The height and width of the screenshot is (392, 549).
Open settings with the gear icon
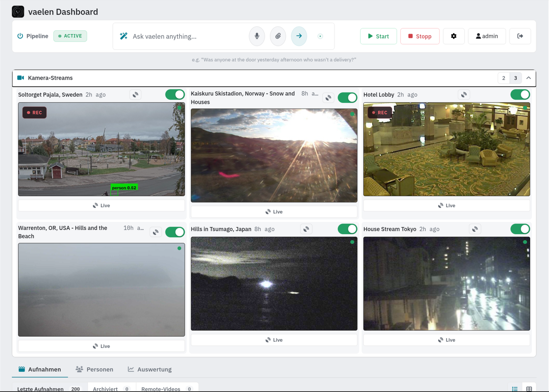point(454,36)
